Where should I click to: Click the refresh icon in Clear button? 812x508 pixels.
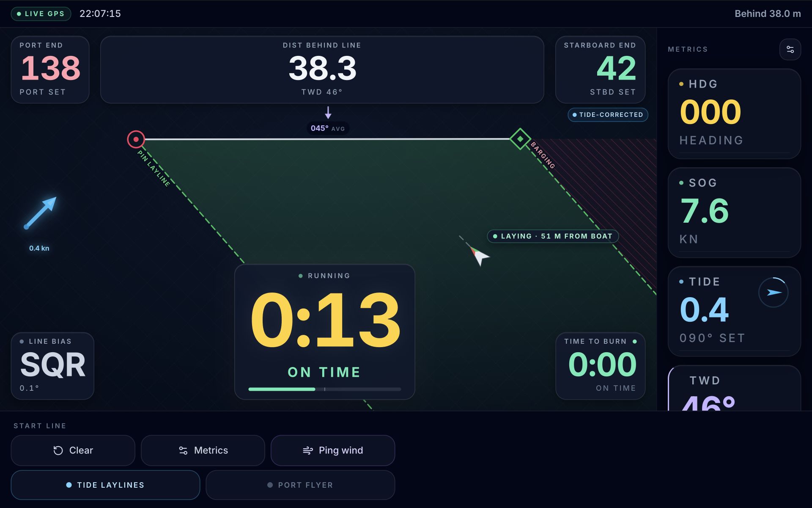pos(58,450)
